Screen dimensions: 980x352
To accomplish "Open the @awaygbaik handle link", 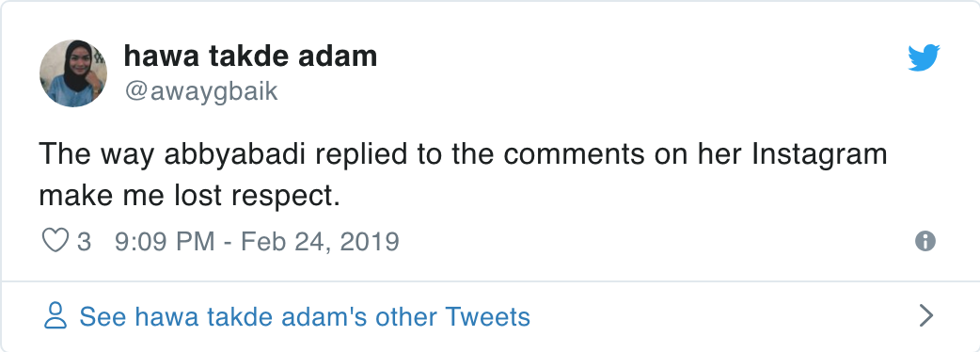I will 200,91.
